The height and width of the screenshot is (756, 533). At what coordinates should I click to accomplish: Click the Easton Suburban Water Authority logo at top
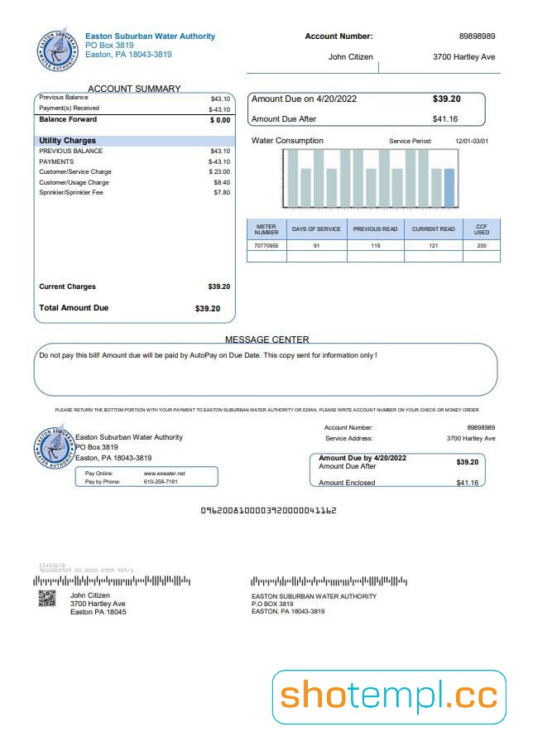58,49
